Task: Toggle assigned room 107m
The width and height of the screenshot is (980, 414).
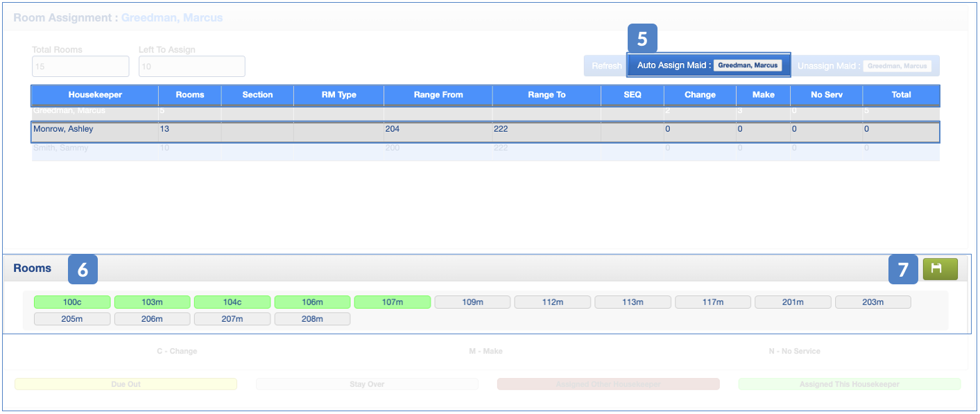Action: tap(392, 302)
